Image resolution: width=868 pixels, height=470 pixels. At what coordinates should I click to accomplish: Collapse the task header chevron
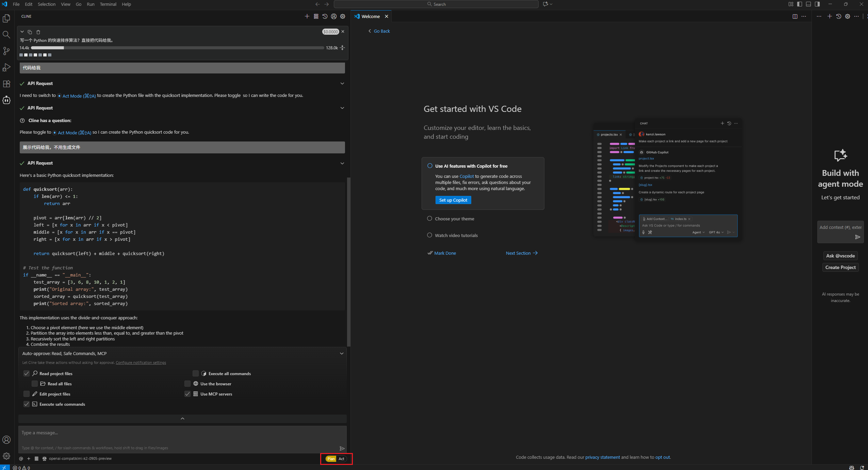click(22, 32)
